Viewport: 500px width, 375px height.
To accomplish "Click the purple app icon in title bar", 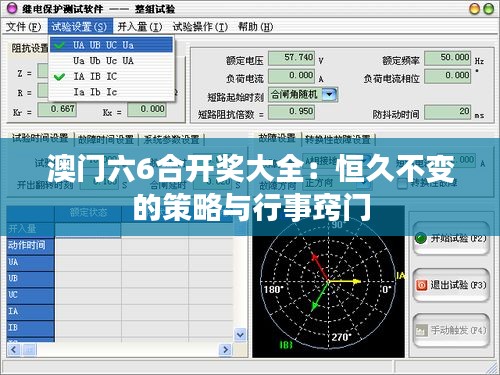I will click(x=12, y=8).
